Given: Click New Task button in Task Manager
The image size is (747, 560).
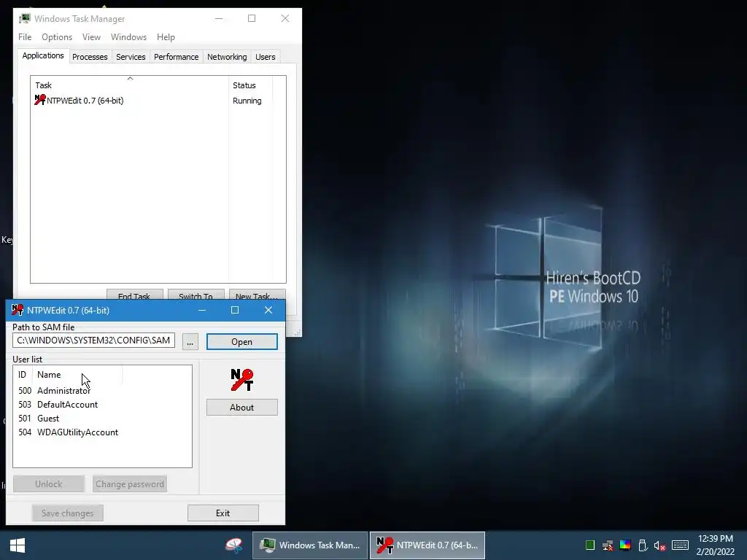Looking at the screenshot, I should [x=258, y=295].
